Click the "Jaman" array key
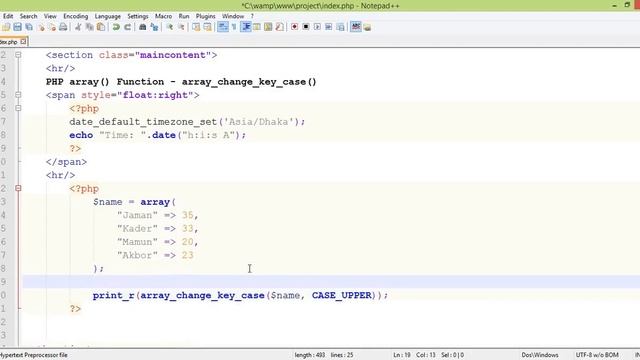The height and width of the screenshot is (360, 640). coord(137,215)
